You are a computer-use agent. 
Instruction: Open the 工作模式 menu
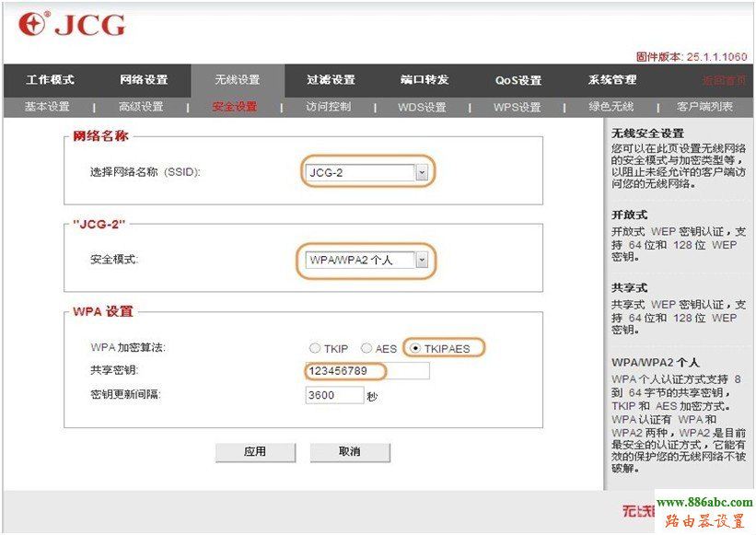[48, 80]
